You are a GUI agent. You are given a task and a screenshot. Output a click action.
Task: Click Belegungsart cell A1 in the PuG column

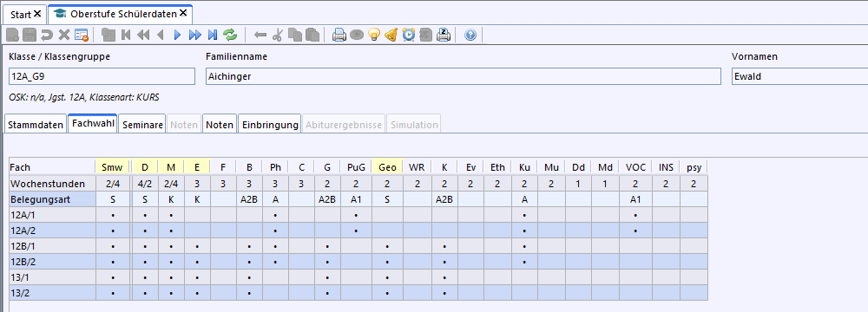[356, 199]
